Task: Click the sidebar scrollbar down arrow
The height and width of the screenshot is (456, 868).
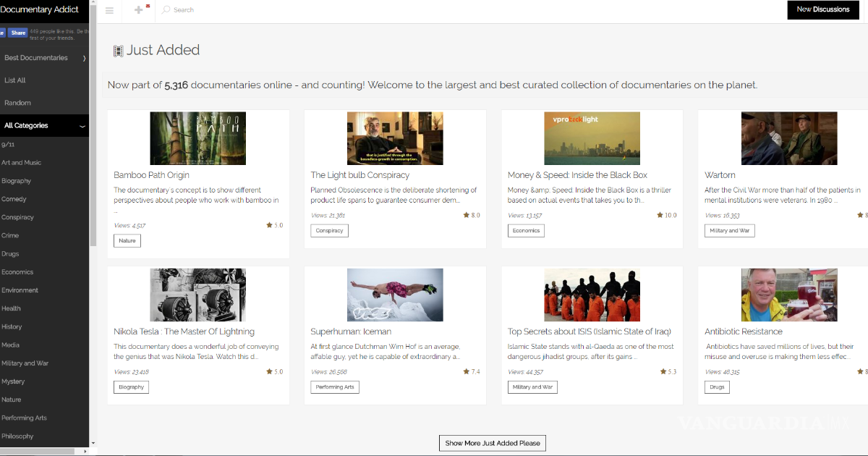Action: pyautogui.click(x=93, y=442)
